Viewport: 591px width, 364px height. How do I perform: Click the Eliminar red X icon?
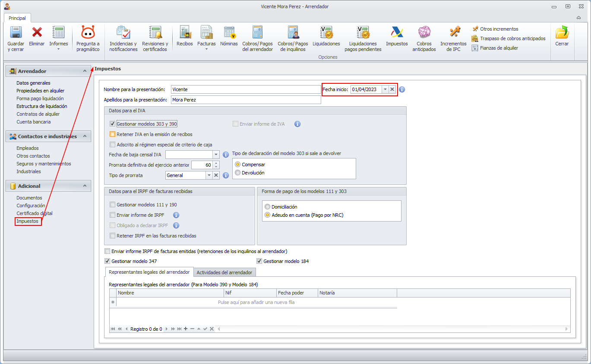coord(37,32)
